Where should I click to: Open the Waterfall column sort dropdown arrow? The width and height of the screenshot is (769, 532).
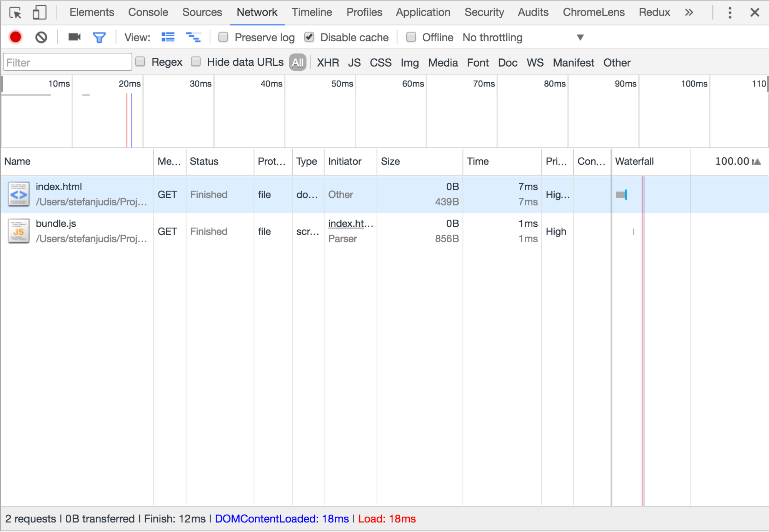coord(757,162)
